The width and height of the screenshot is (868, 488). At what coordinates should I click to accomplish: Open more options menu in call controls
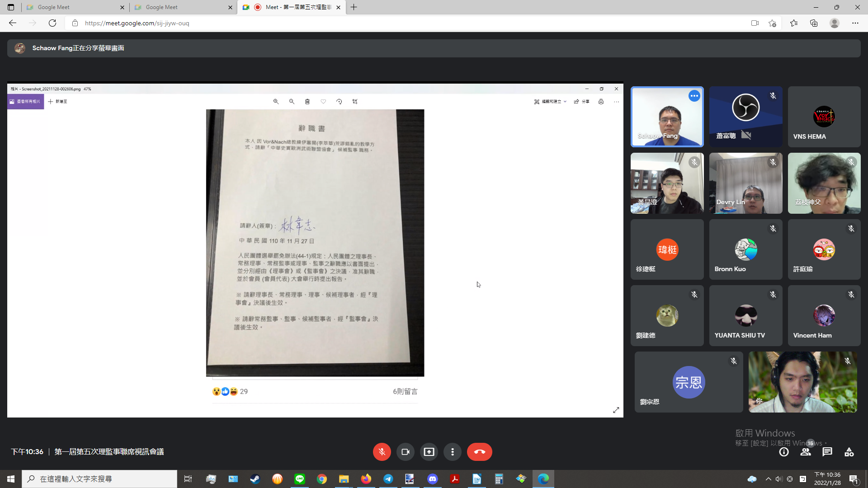point(452,452)
